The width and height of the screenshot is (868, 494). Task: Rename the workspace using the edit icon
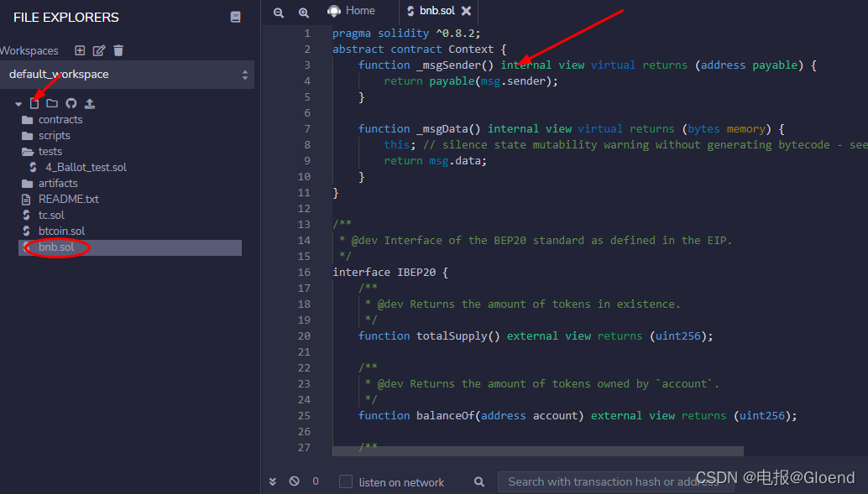99,50
